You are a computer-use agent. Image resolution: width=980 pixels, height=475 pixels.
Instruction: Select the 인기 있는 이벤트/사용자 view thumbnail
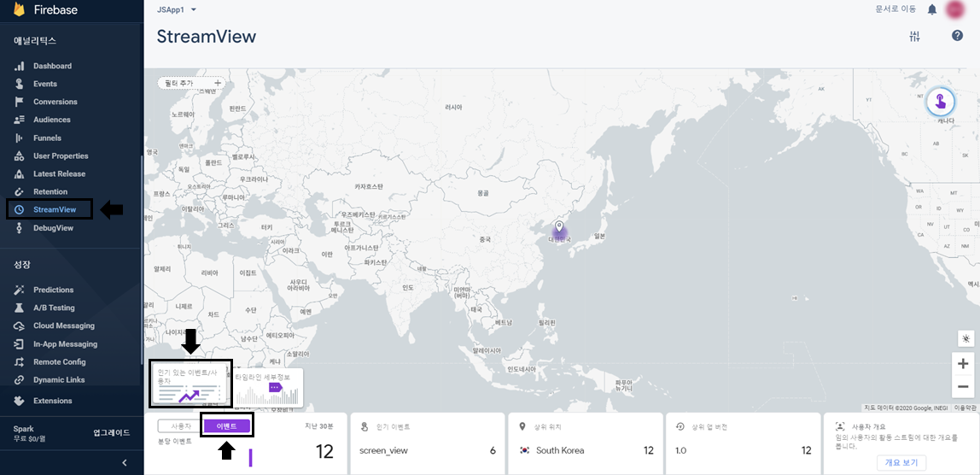coord(190,383)
